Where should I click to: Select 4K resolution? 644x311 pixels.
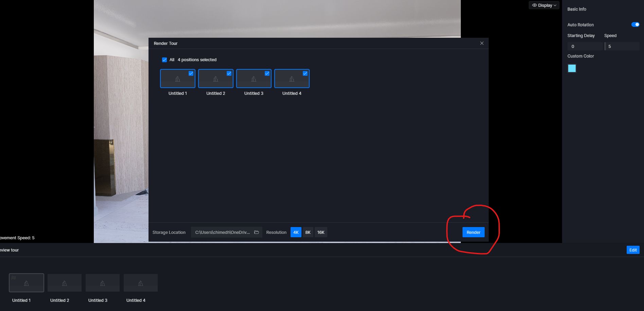click(296, 232)
